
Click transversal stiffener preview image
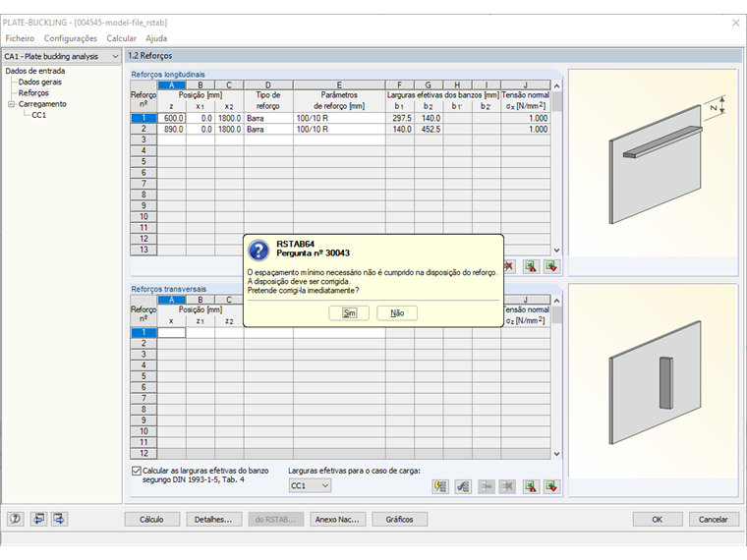point(654,381)
